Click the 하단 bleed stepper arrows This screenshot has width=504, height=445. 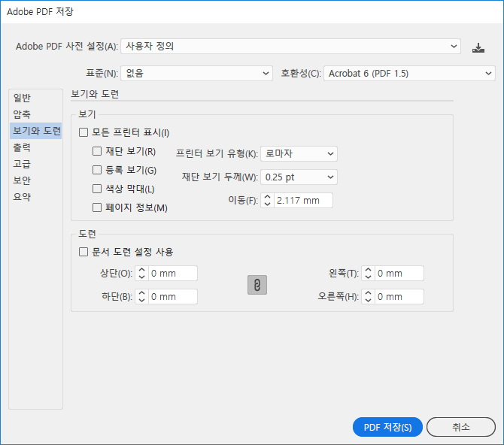[141, 296]
